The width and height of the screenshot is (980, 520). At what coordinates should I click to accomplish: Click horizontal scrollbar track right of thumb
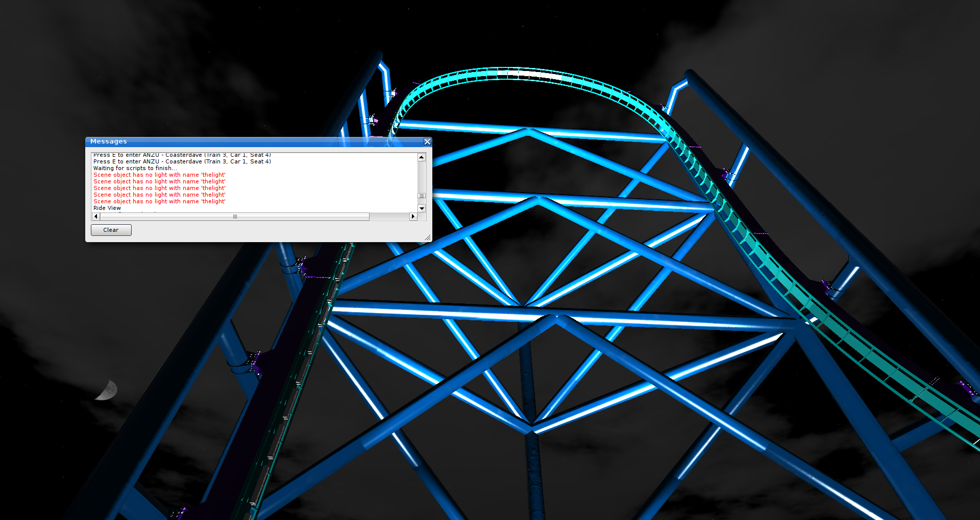389,217
